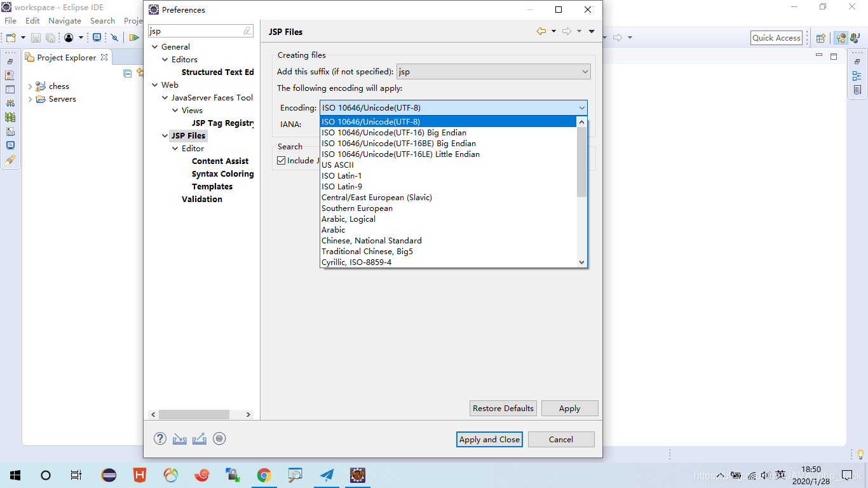Collapse the JSP Files Editor node

click(x=175, y=149)
